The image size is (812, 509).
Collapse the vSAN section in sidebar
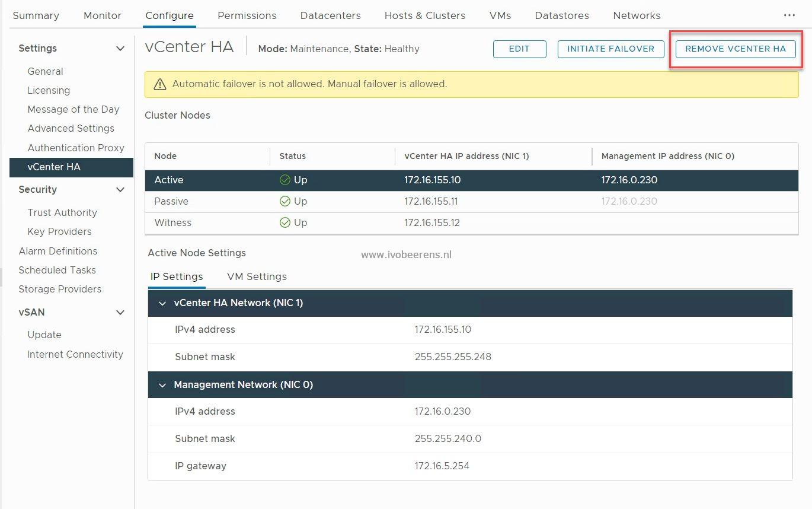[x=120, y=313]
